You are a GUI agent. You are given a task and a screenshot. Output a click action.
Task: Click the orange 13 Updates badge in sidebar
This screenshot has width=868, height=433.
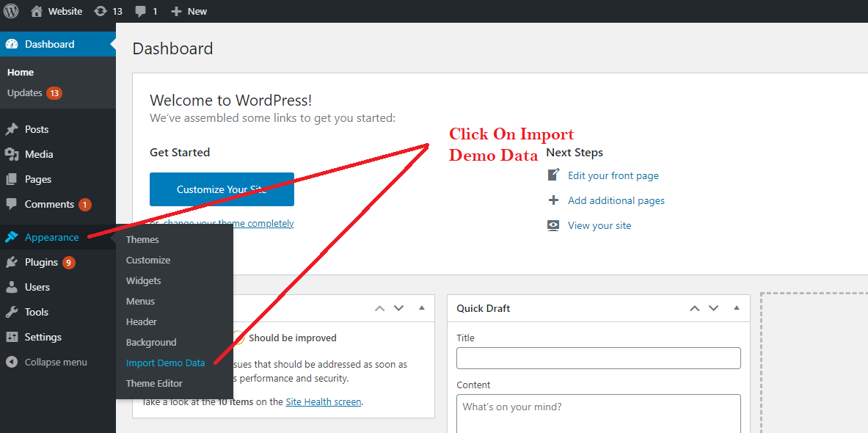pos(54,93)
